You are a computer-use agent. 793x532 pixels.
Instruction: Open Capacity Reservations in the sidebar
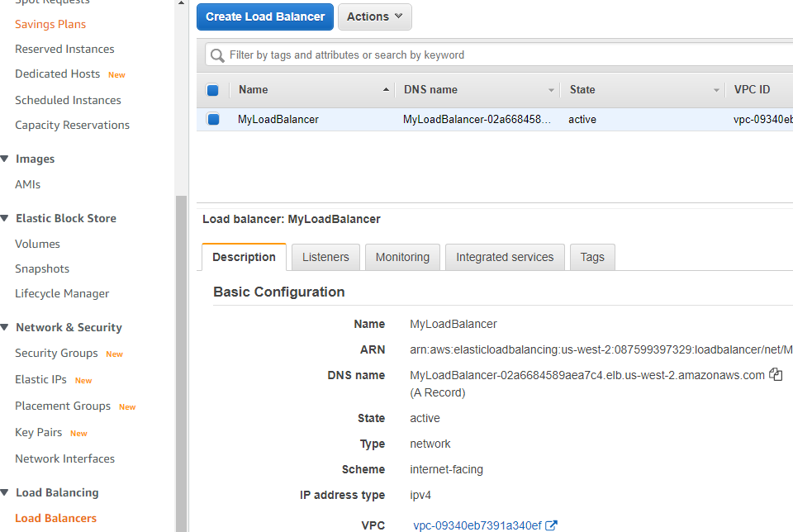tap(73, 125)
